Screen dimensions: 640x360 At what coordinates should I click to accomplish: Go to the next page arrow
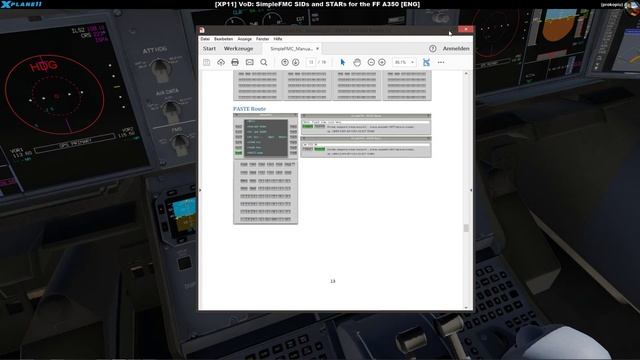click(x=296, y=62)
